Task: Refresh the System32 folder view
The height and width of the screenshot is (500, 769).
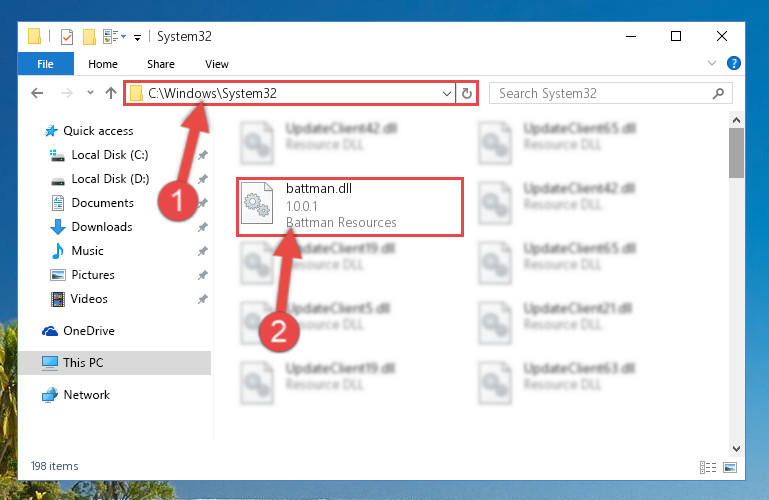Action: coord(466,93)
